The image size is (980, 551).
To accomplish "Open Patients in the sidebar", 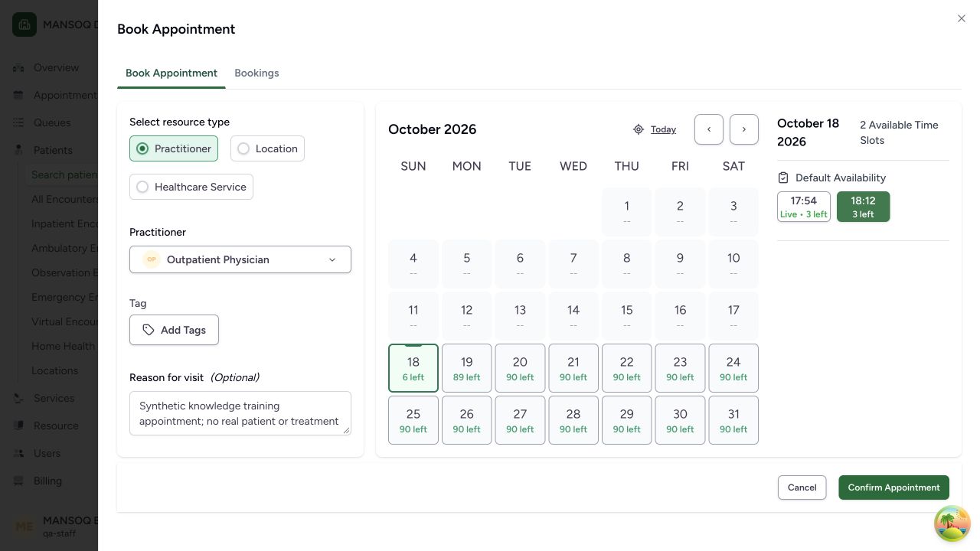I will pyautogui.click(x=53, y=150).
